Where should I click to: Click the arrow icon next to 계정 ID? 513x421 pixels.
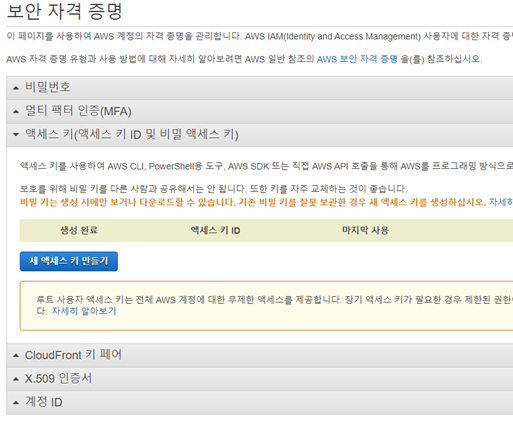[x=16, y=402]
